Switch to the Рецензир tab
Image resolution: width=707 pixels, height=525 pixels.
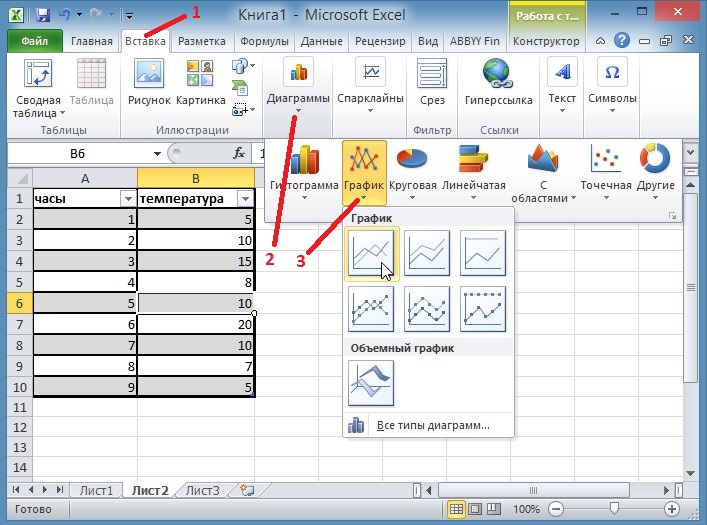(380, 41)
